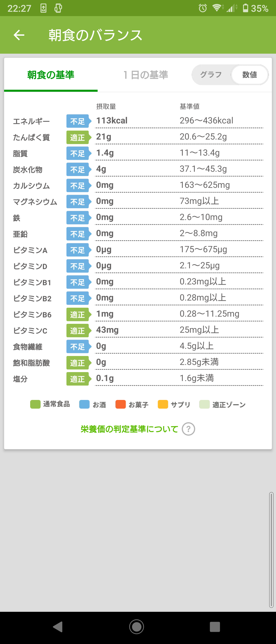Tap the Wi-Fi status icon
Viewport: 276px width, 644px height.
tap(217, 8)
